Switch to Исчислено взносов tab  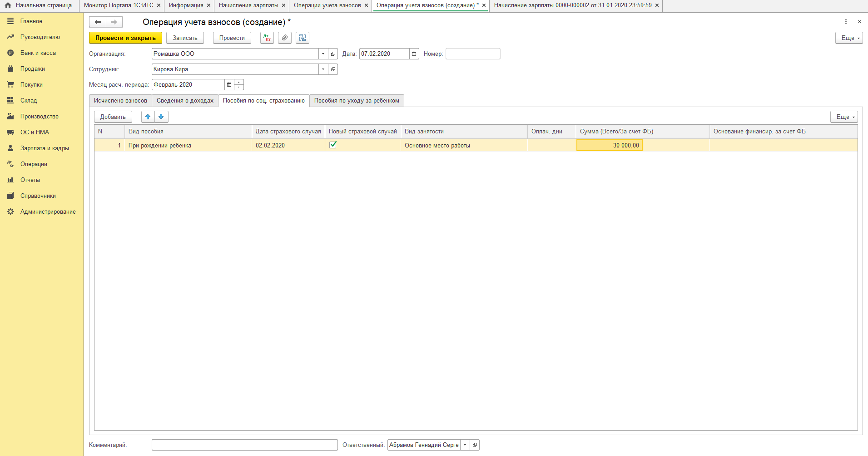pos(120,101)
